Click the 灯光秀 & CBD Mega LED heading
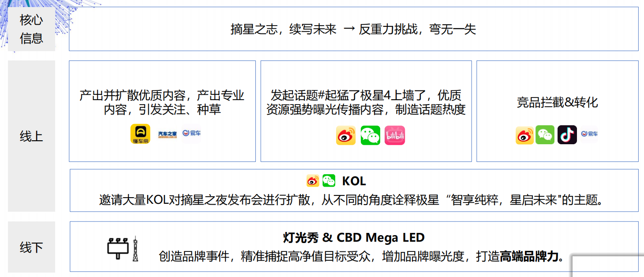The height and width of the screenshot is (277, 644). [x=354, y=238]
